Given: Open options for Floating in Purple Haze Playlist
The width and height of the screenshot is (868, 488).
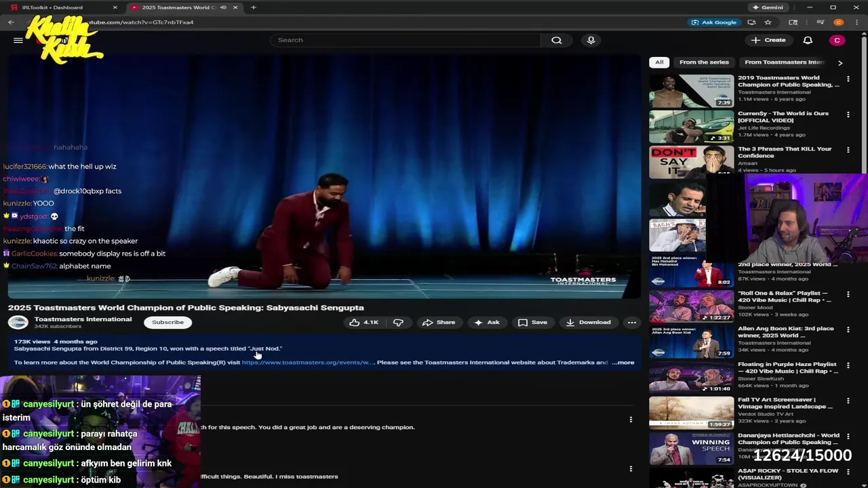Looking at the screenshot, I should tap(848, 365).
